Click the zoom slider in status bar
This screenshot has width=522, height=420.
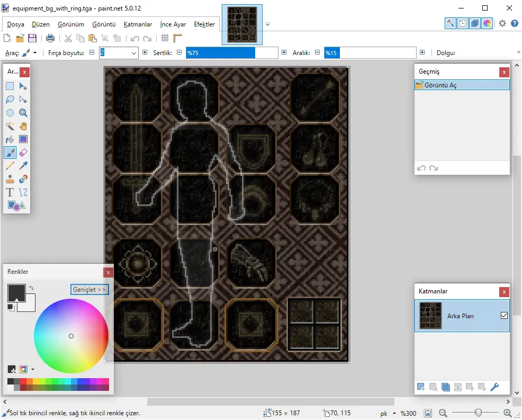[x=475, y=413]
